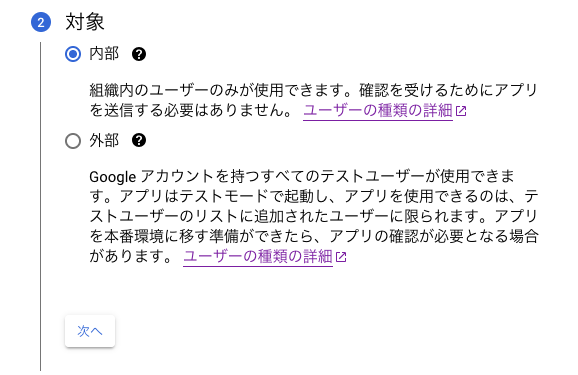Select the 外部 radio button
578x375 pixels.
tap(73, 140)
